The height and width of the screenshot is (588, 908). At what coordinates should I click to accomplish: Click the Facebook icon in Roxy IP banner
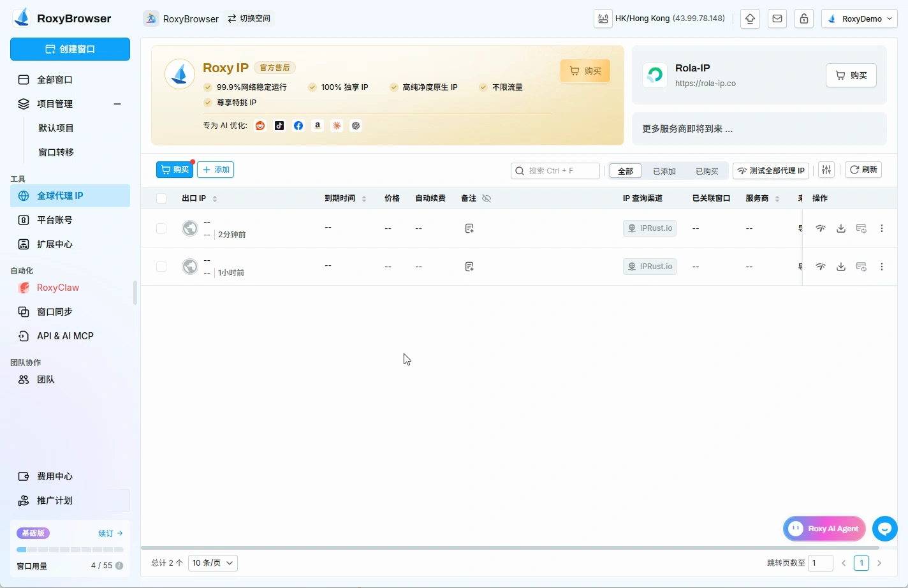298,126
